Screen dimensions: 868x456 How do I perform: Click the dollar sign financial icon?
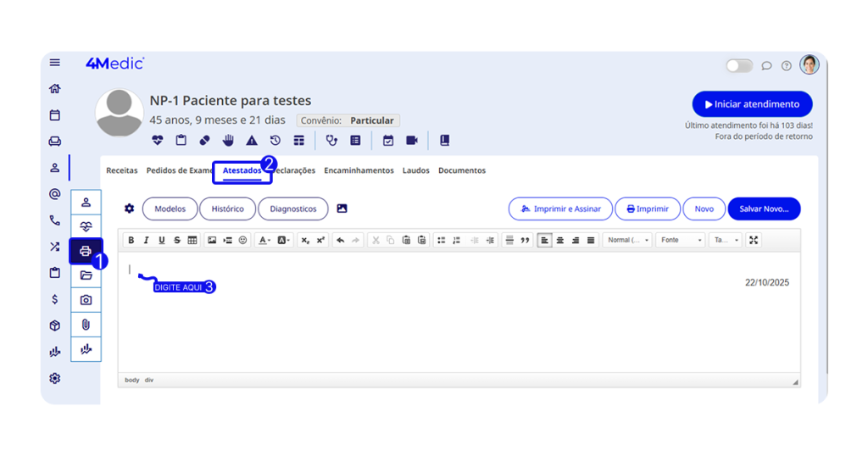coord(55,299)
